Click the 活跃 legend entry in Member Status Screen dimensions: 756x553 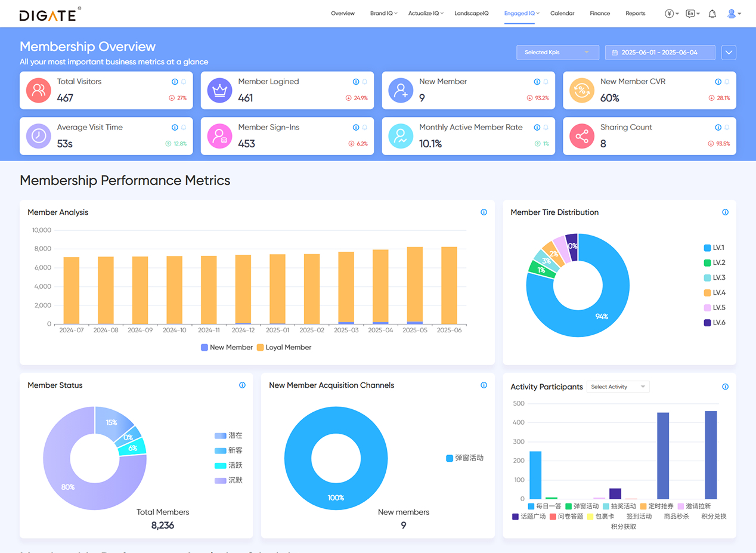click(228, 465)
